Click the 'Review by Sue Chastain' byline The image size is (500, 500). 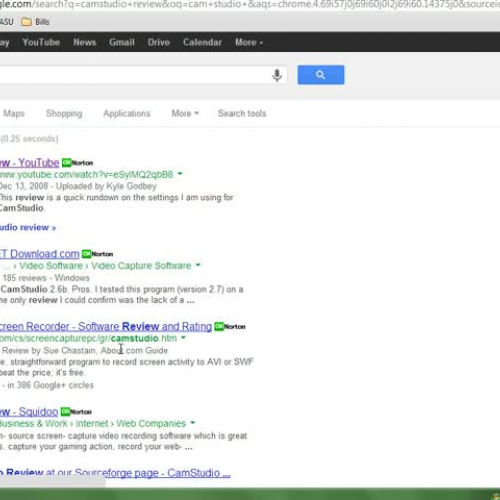(x=49, y=351)
